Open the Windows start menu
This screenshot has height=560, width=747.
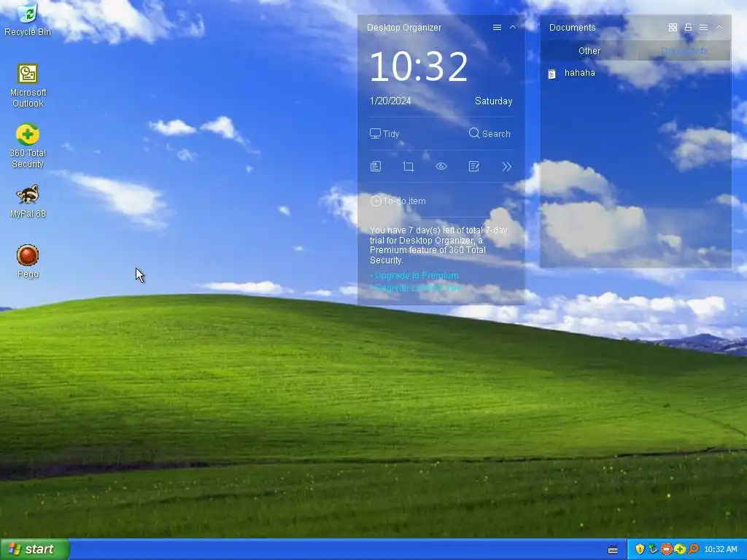pos(35,549)
